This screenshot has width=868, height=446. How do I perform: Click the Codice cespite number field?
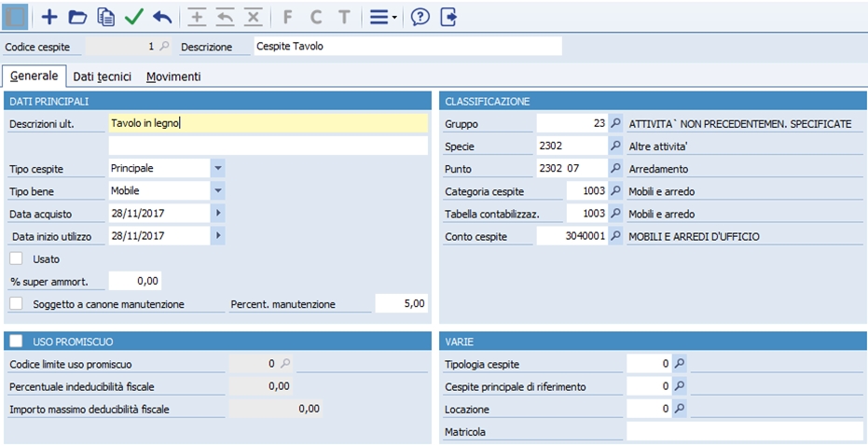click(122, 47)
